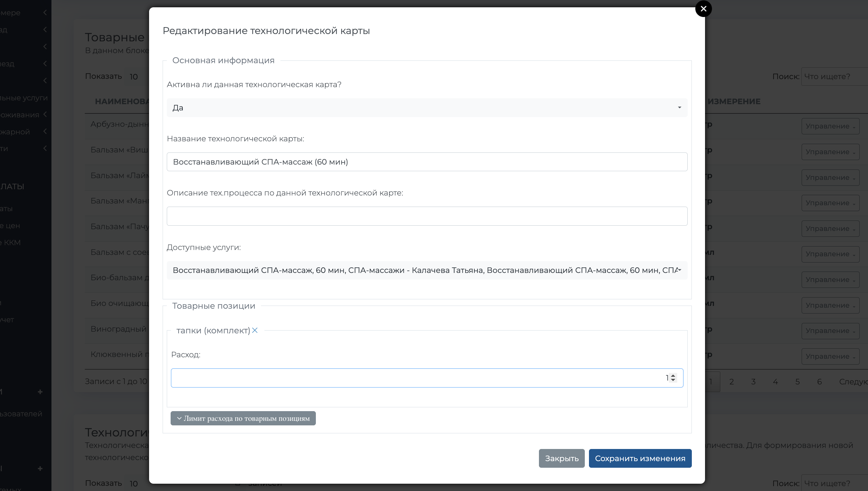Increase Расход value with the up stepper arrow
The height and width of the screenshot is (491, 868).
[x=673, y=375]
